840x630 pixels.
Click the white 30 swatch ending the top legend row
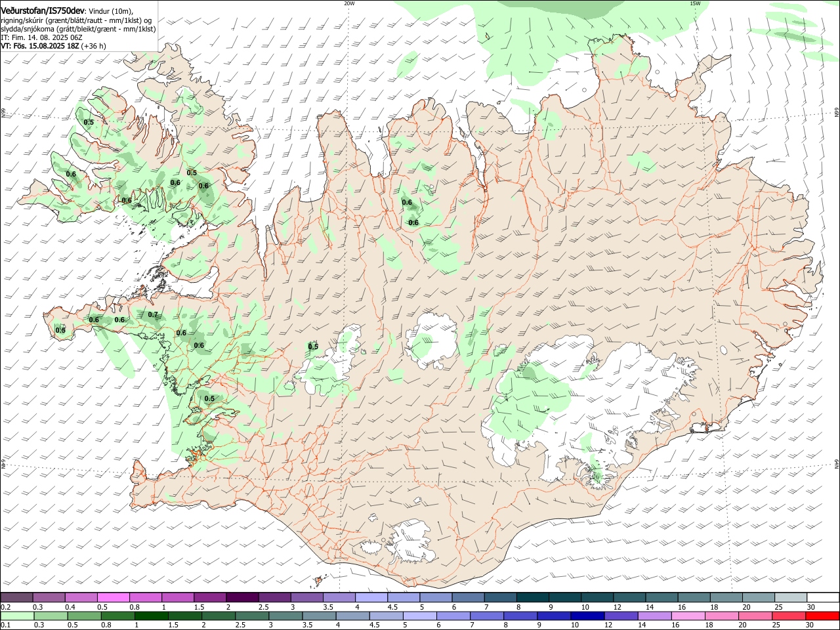pyautogui.click(x=822, y=598)
